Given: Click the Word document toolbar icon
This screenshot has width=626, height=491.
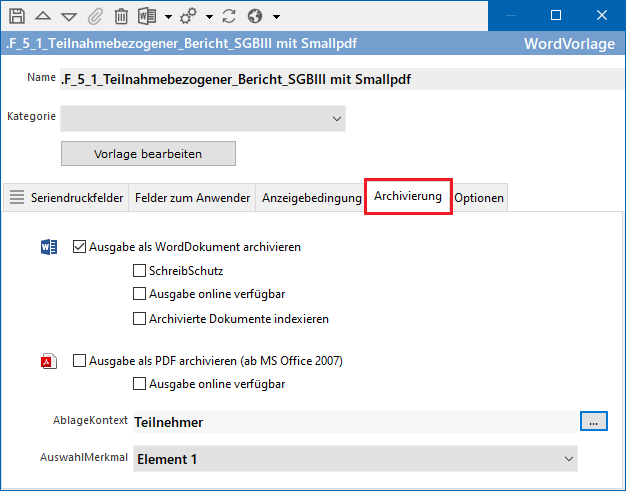Looking at the screenshot, I should coord(146,16).
